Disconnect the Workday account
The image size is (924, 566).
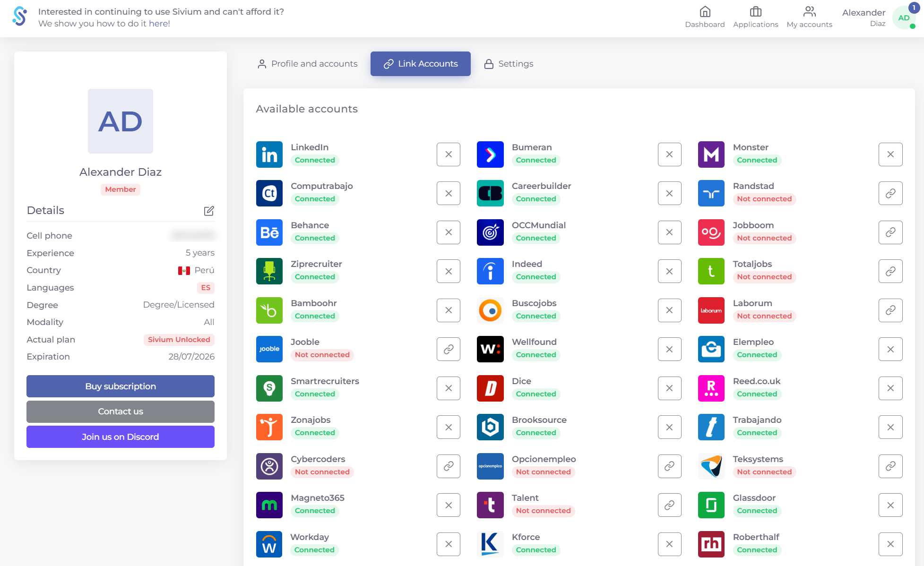click(x=449, y=544)
